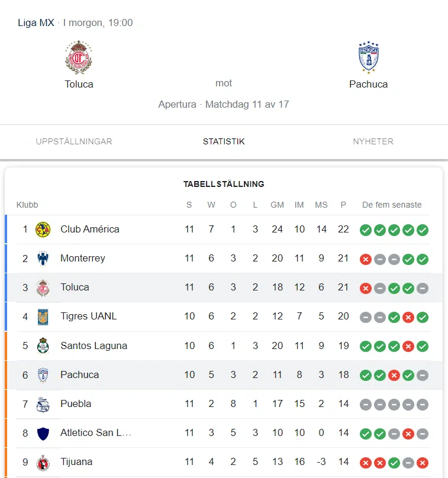Click the Tijuana team logo
The image size is (448, 478).
(43, 462)
